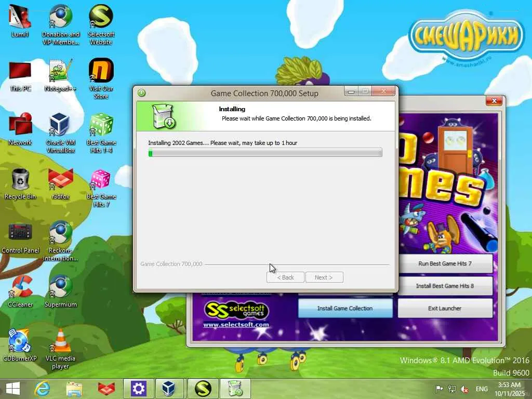
Task: Launch CCleaner from the desktop
Action: [x=20, y=291]
